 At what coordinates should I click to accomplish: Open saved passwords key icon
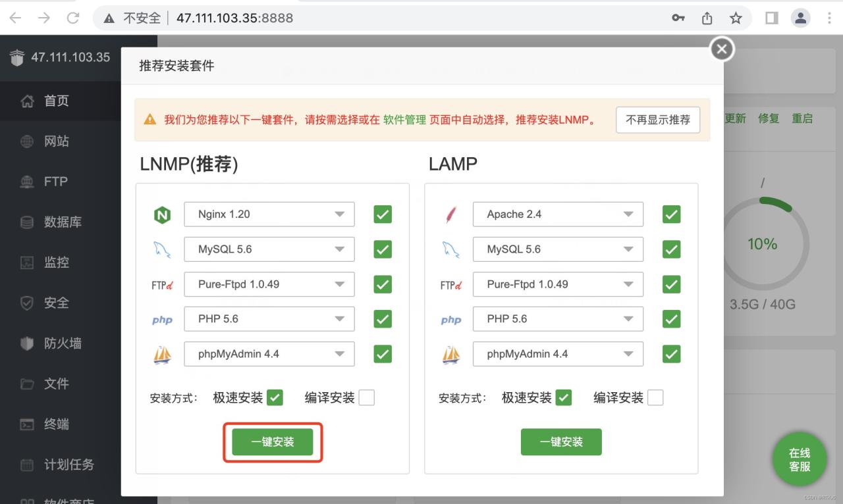pyautogui.click(x=678, y=18)
